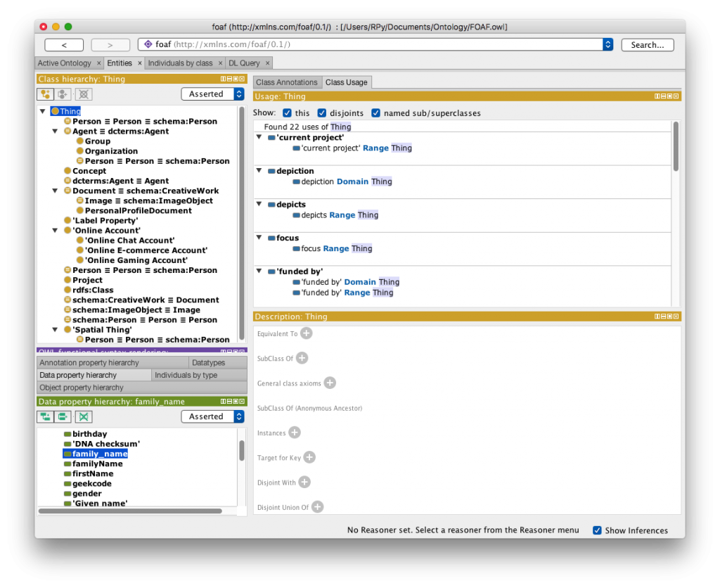This screenshot has height=588, width=720.
Task: Click the Thing class circle icon
Action: coord(55,111)
